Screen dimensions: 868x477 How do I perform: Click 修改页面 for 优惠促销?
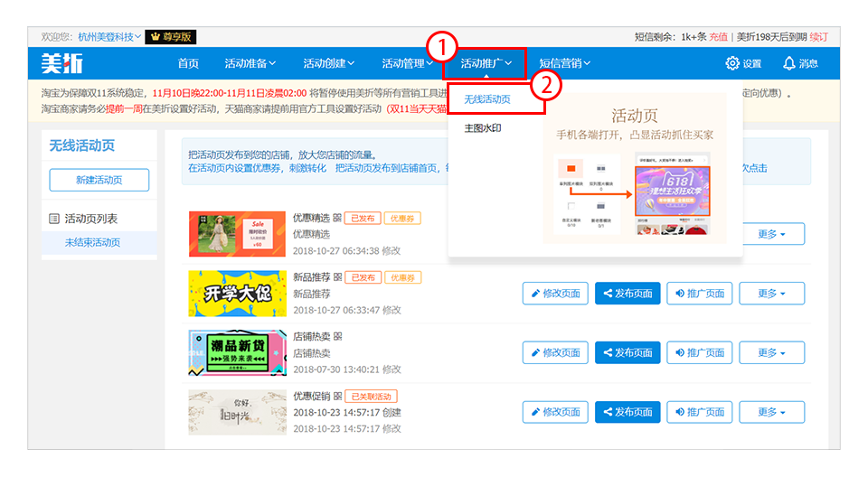pyautogui.click(x=555, y=412)
